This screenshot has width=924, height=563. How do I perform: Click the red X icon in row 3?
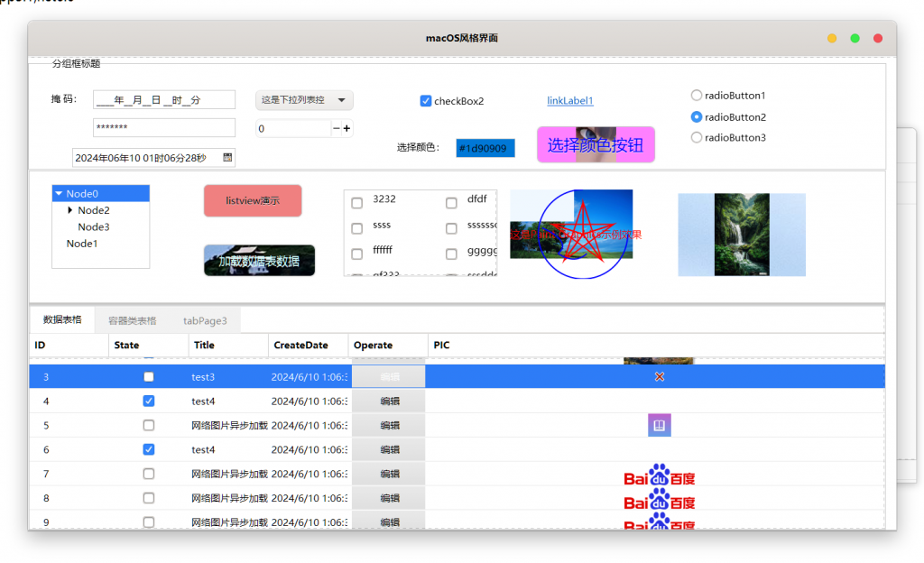click(660, 377)
